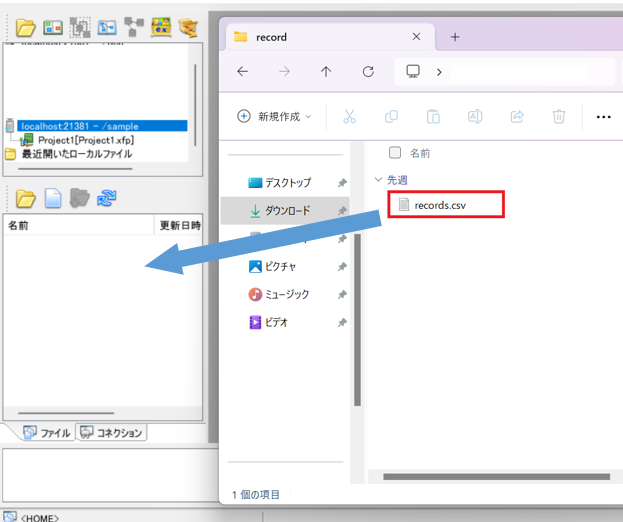Open the Explorer three-dot more options menu

[x=602, y=116]
